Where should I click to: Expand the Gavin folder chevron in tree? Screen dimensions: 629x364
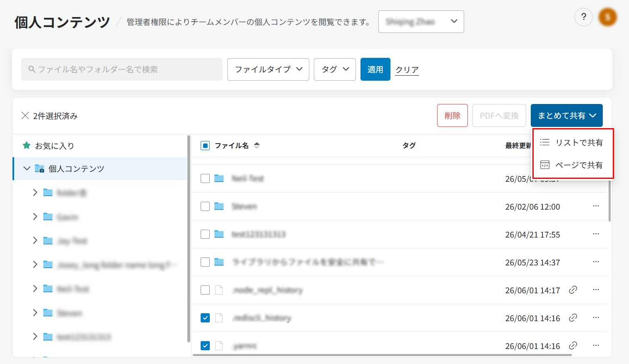click(35, 216)
